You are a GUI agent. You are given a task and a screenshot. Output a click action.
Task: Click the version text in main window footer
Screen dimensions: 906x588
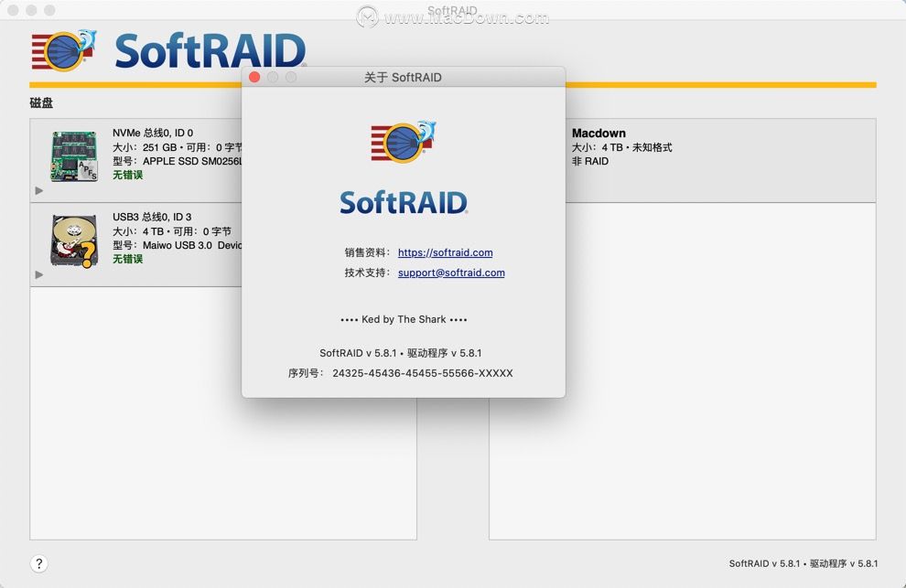[x=804, y=563]
